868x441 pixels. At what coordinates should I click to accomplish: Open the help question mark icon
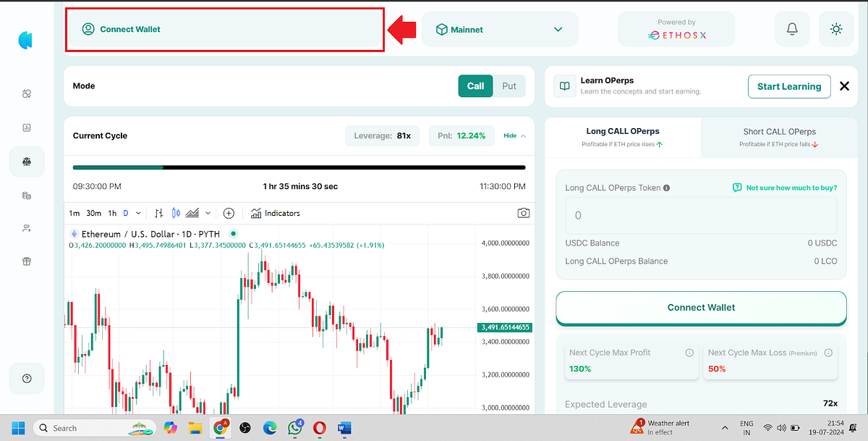[27, 378]
